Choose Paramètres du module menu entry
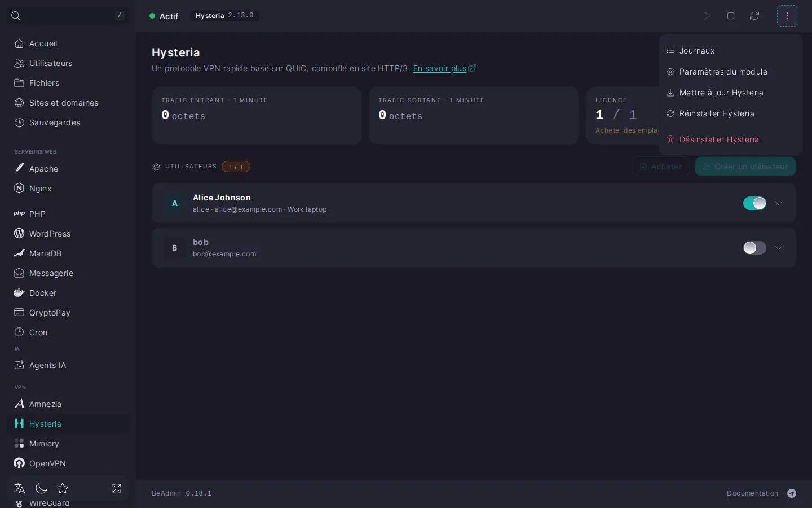The width and height of the screenshot is (812, 508). (x=730, y=72)
